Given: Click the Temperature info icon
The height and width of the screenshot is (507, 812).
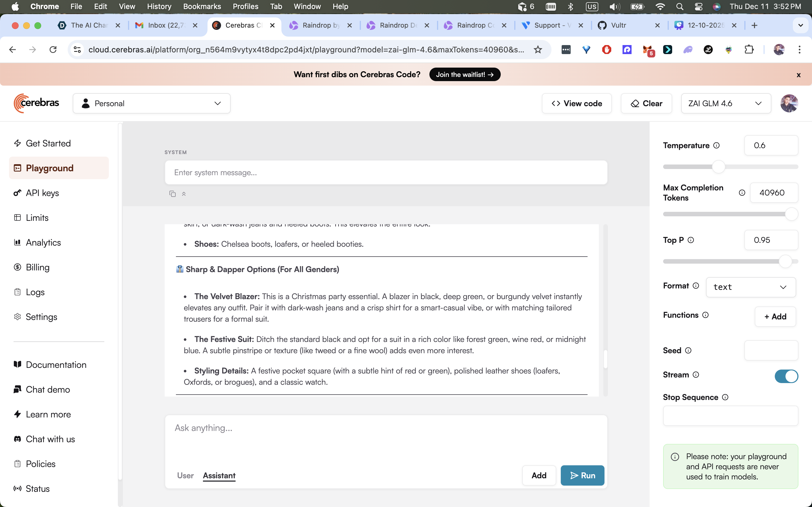Looking at the screenshot, I should pos(716,146).
